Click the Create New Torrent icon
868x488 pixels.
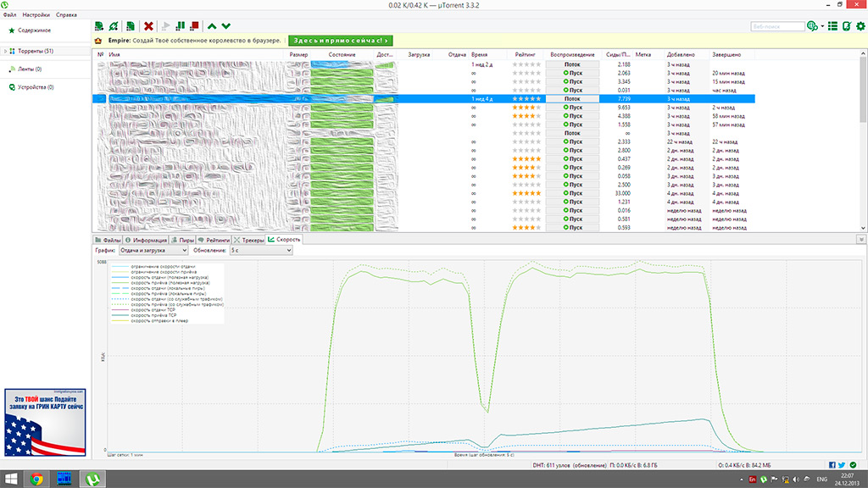coord(131,27)
